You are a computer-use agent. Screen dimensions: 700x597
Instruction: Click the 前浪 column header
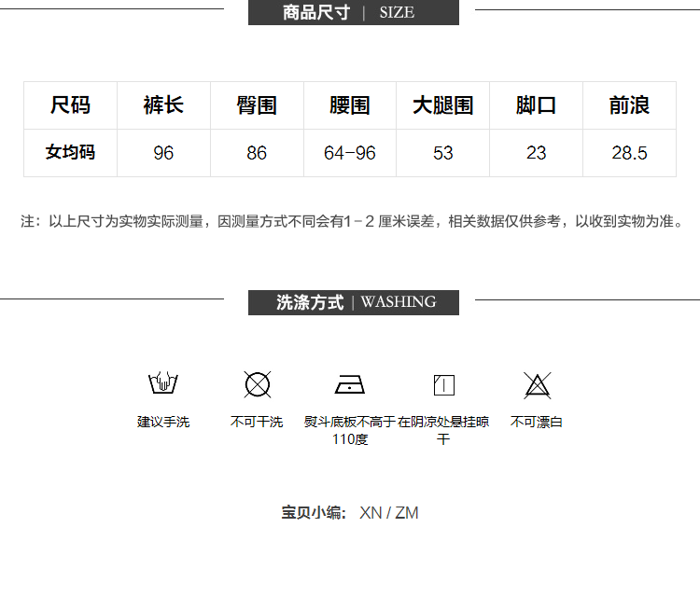[629, 105]
